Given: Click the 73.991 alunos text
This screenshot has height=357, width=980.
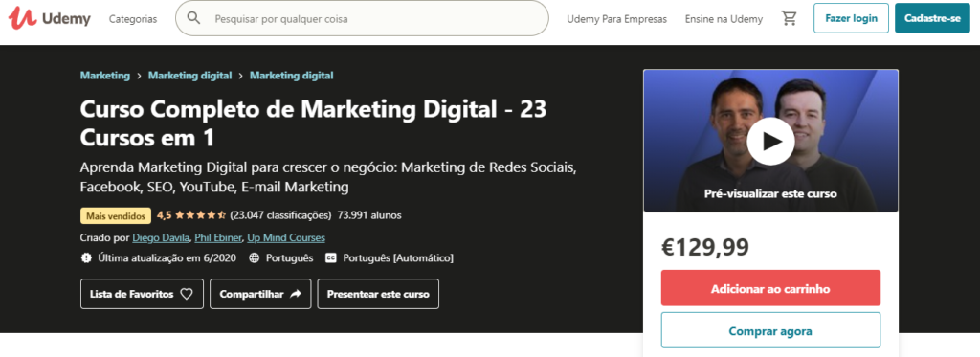Looking at the screenshot, I should point(369,215).
